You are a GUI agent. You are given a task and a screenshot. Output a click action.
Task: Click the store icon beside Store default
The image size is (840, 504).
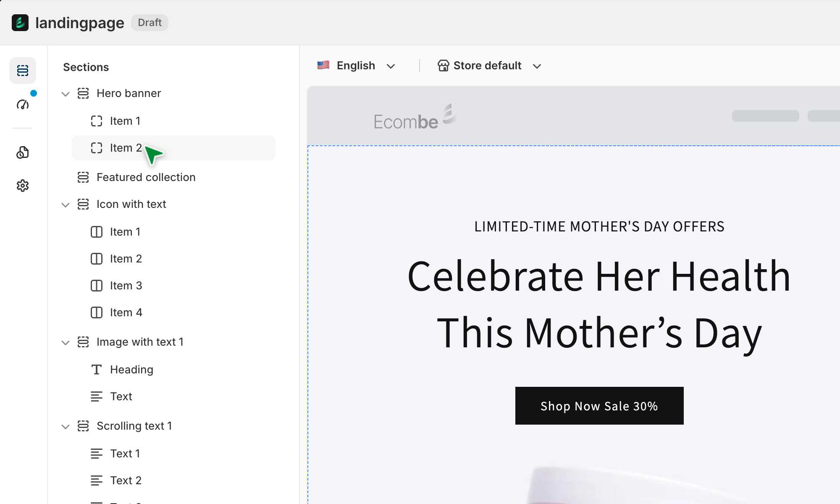coord(443,66)
